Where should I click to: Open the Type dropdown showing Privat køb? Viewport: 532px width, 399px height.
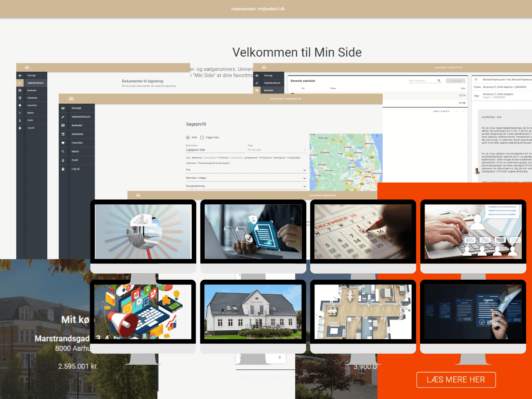coord(276,150)
